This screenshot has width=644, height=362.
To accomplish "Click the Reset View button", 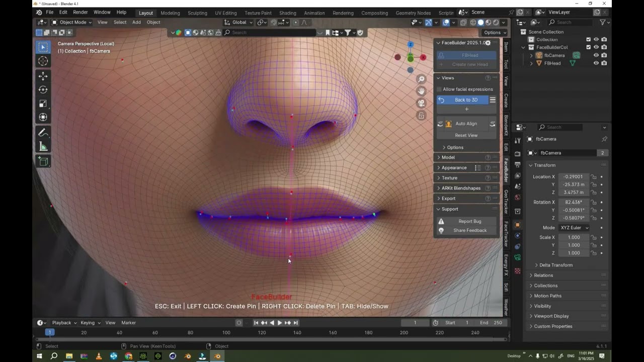I will tap(466, 135).
